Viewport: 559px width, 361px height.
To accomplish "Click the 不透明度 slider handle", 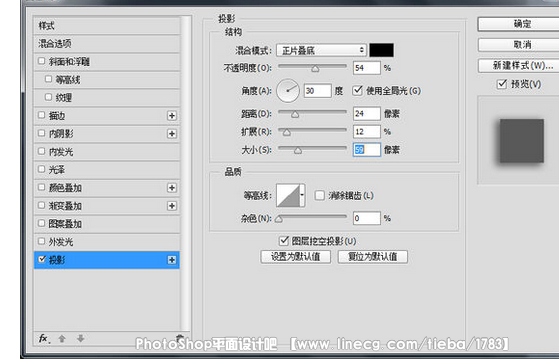I will tap(315, 68).
